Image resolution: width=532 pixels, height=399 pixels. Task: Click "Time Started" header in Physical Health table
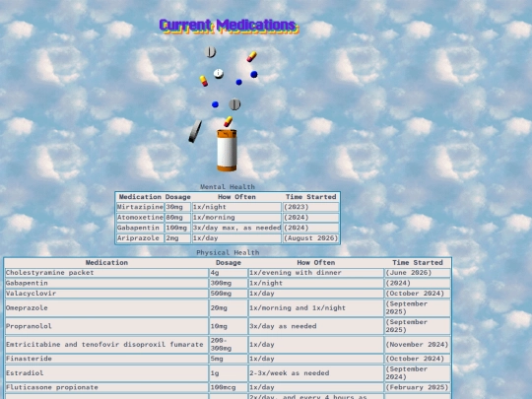(x=418, y=263)
